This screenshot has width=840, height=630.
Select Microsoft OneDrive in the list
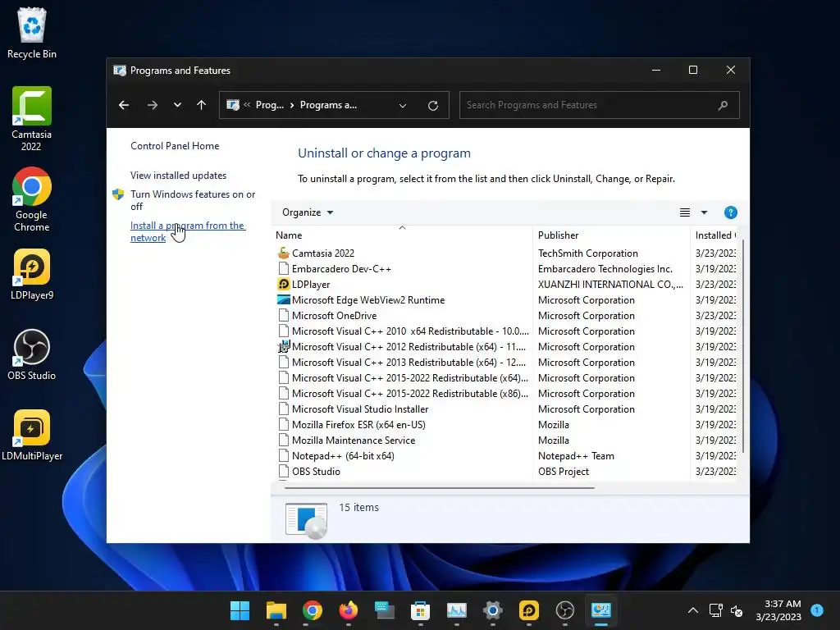pos(334,316)
